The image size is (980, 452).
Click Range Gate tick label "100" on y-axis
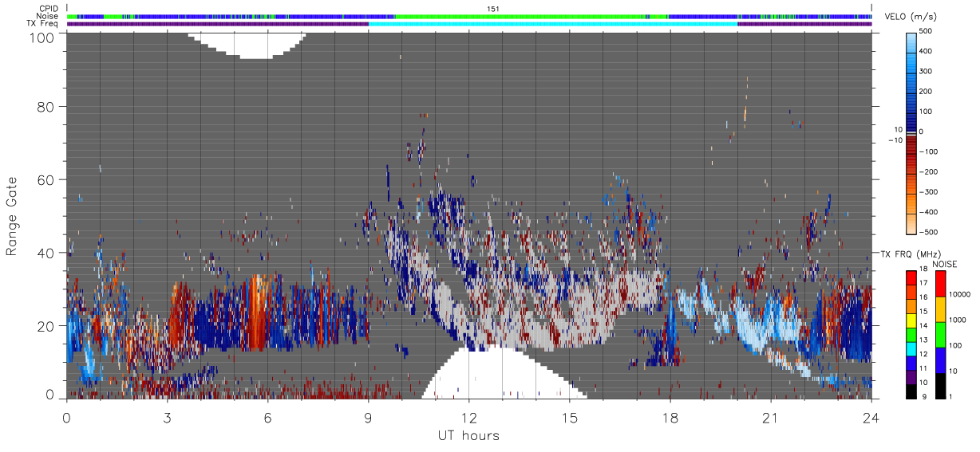click(x=41, y=37)
